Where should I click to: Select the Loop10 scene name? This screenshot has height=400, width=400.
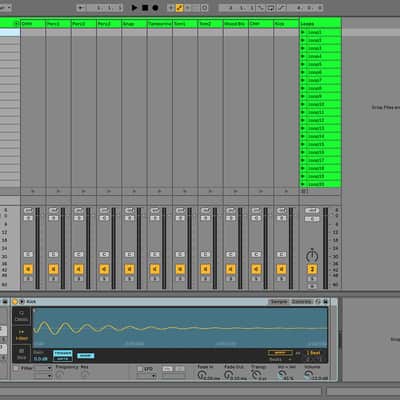pos(316,104)
